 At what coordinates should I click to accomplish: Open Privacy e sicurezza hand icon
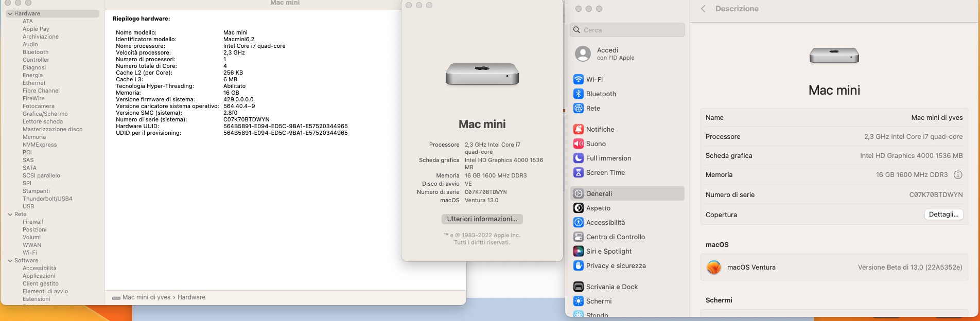[x=579, y=265]
